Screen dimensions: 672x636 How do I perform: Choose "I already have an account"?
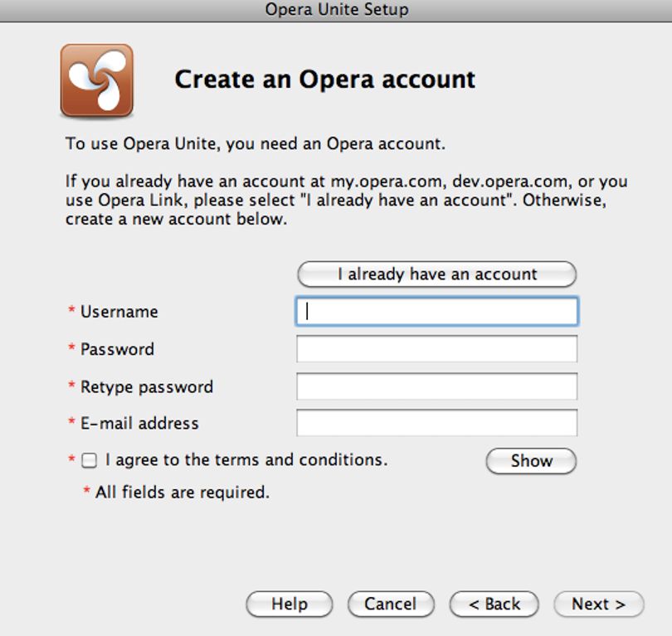436,274
